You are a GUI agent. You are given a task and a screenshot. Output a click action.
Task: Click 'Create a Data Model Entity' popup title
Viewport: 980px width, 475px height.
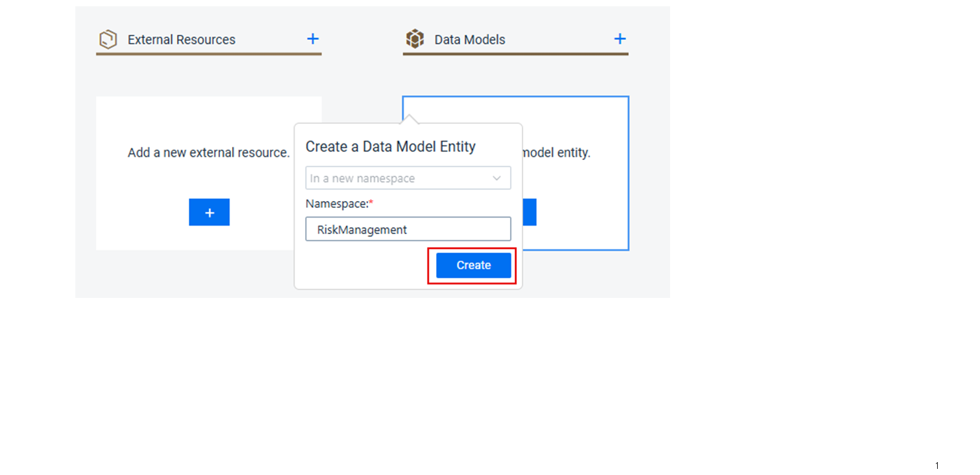coord(390,146)
